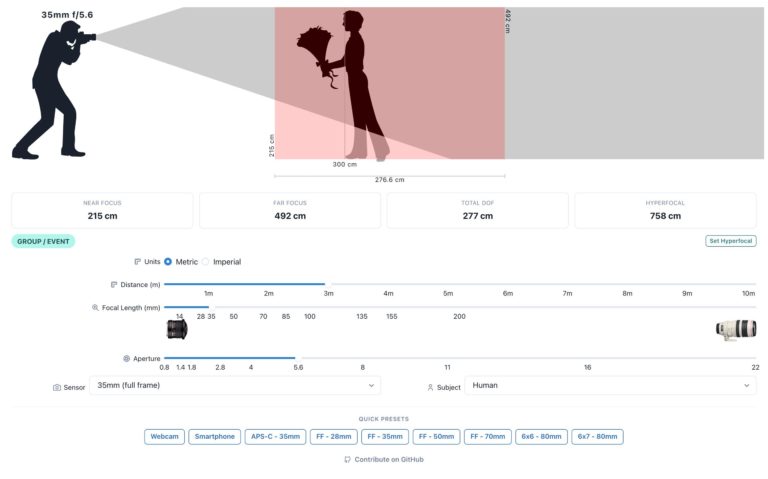Screen dimensions: 768x479
Task: Open Contribute on GitHub link
Action: pos(384,459)
